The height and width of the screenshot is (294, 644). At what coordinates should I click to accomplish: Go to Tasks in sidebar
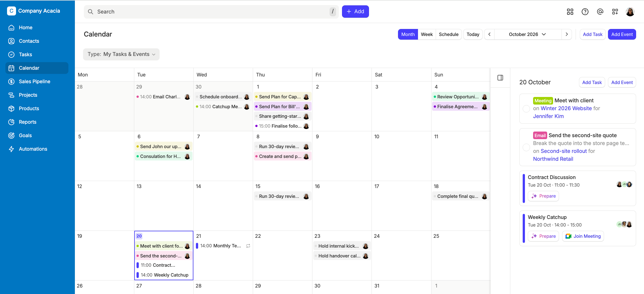click(37, 55)
